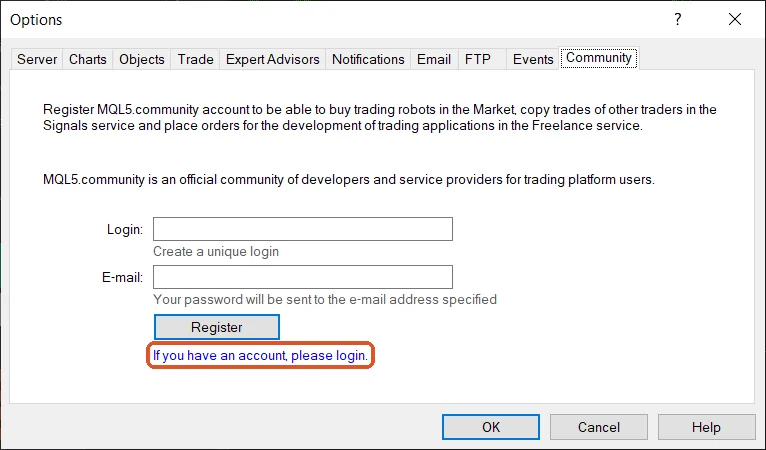Click the 'Login:' field label
Viewport: 766px width, 450px height.
click(x=125, y=229)
